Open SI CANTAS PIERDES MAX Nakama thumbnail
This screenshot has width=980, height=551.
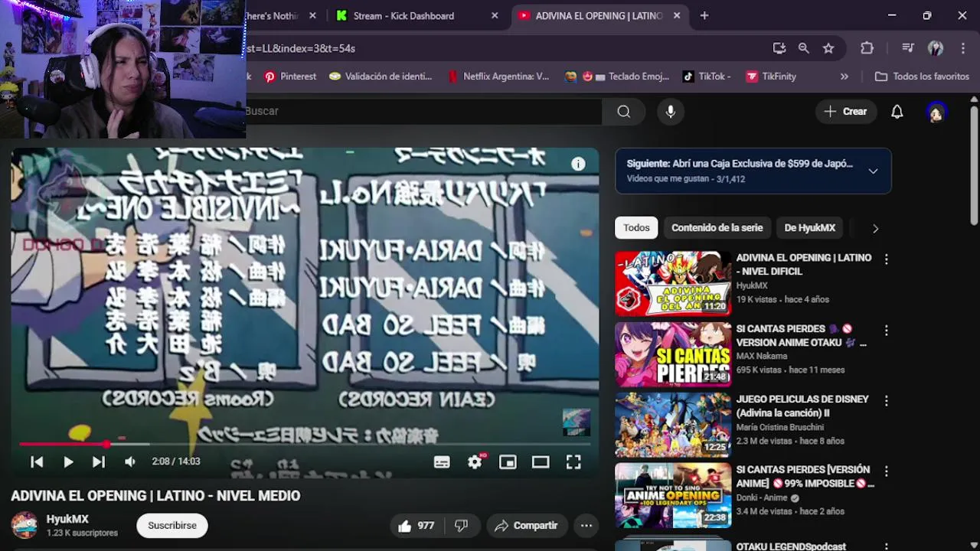(x=673, y=354)
